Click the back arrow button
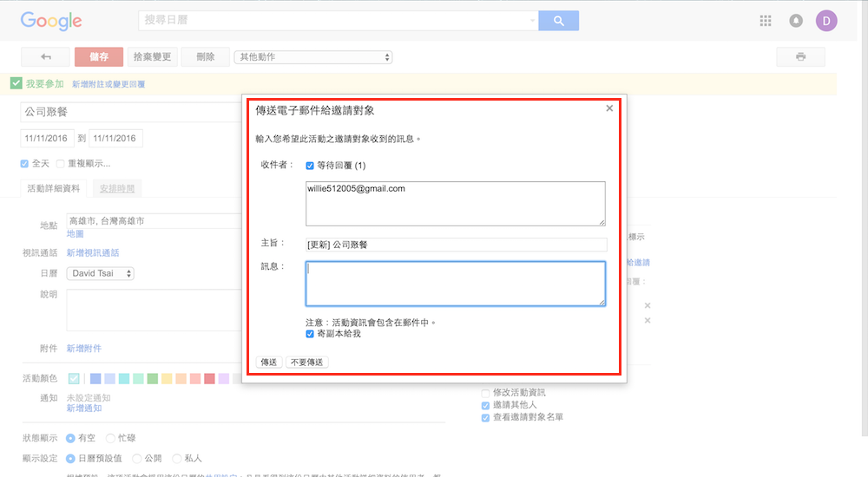The width and height of the screenshot is (868, 477). [x=45, y=57]
